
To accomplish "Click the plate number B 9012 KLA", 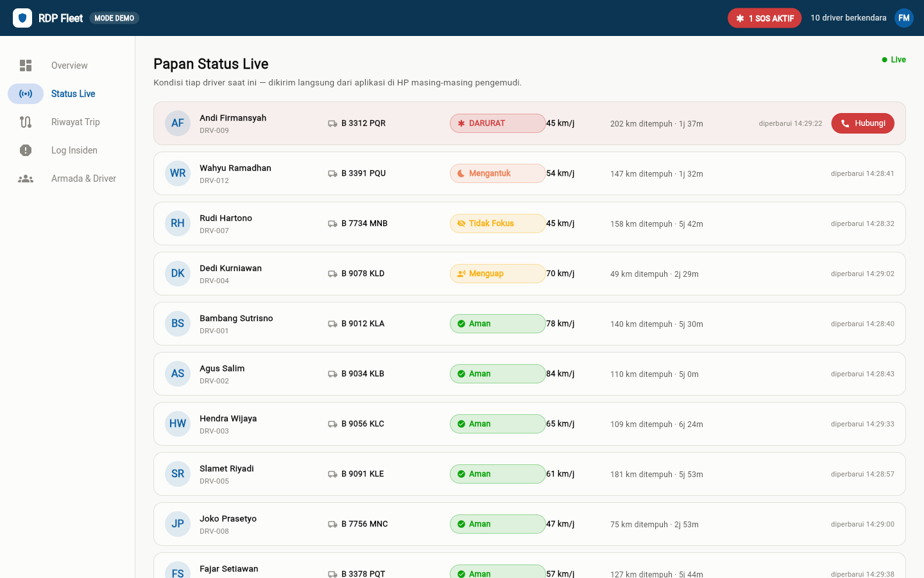I will [x=363, y=324].
